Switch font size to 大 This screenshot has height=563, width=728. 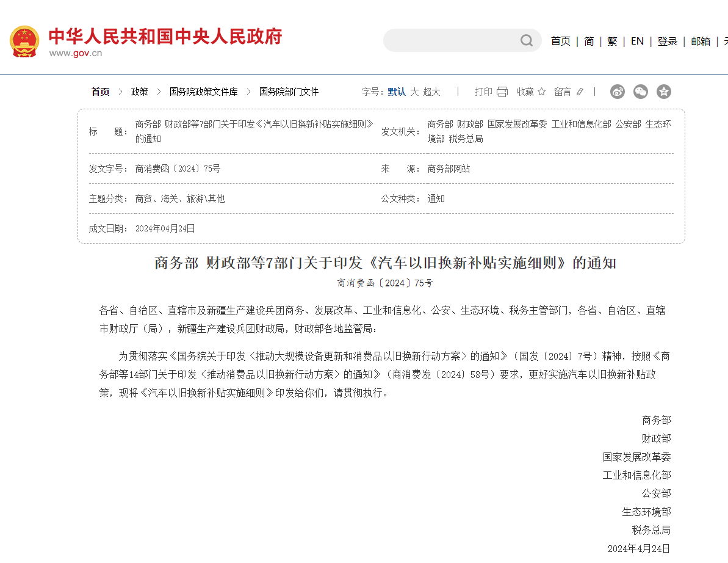pos(414,92)
